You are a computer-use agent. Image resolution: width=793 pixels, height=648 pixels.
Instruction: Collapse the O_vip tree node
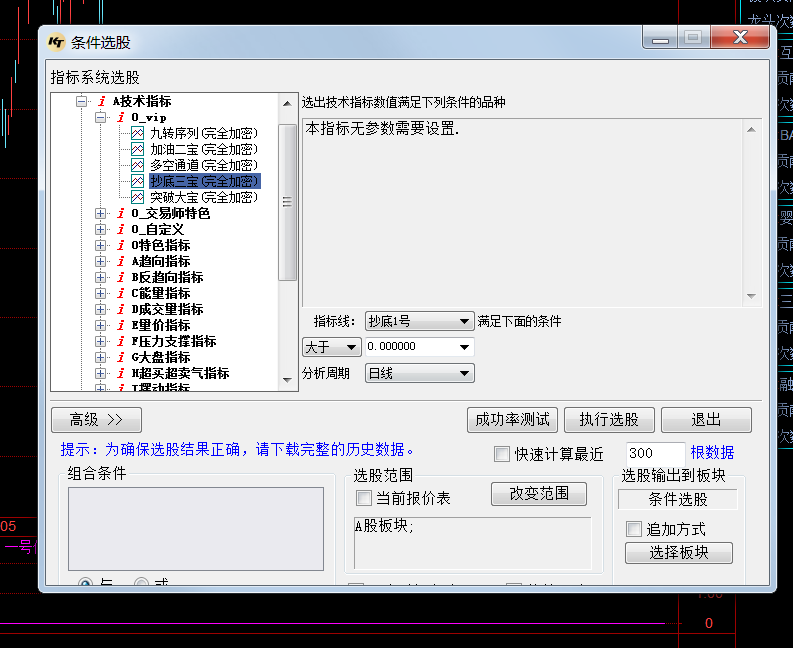(100, 117)
